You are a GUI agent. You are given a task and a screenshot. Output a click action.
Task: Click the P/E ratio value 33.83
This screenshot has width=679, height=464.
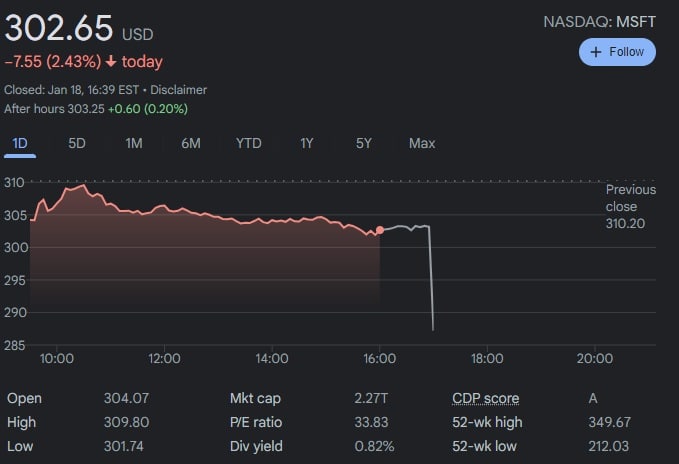point(371,422)
